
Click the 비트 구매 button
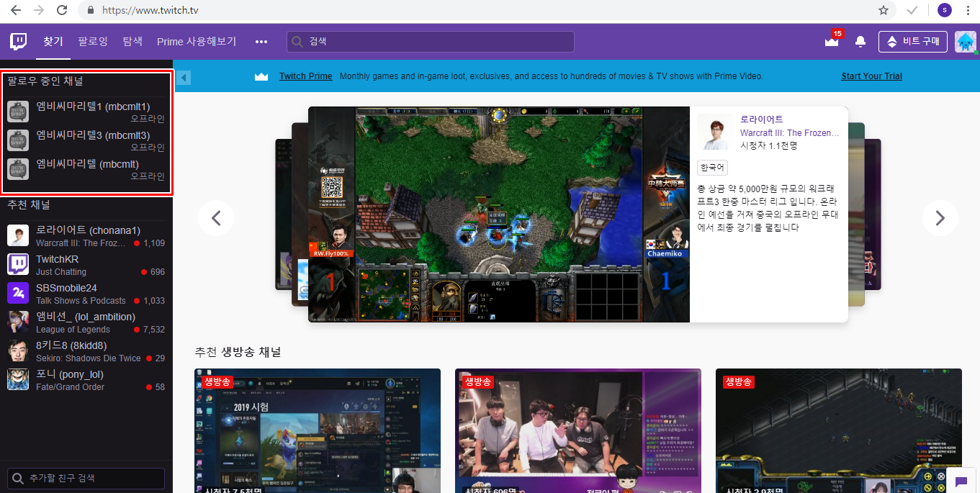click(x=912, y=42)
